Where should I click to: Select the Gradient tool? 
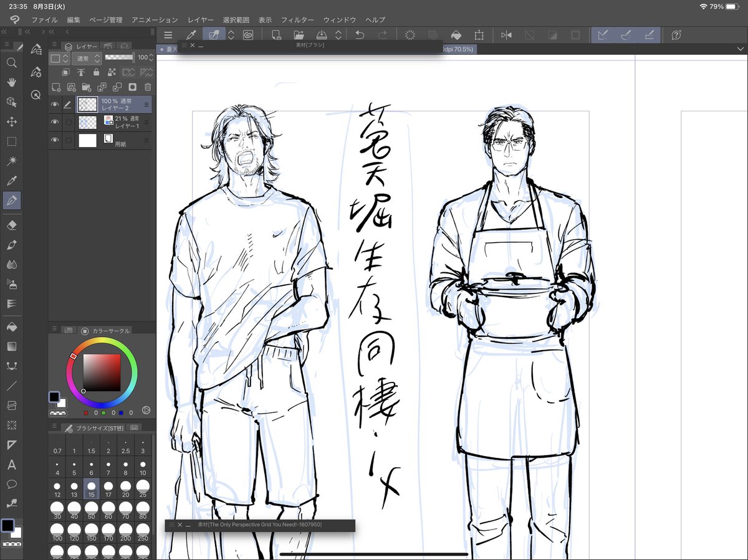[11, 346]
